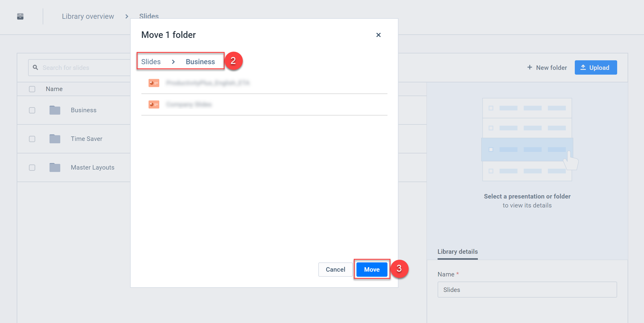The height and width of the screenshot is (323, 644).
Task: Check the Master Layouts checkbox
Action: (32, 167)
